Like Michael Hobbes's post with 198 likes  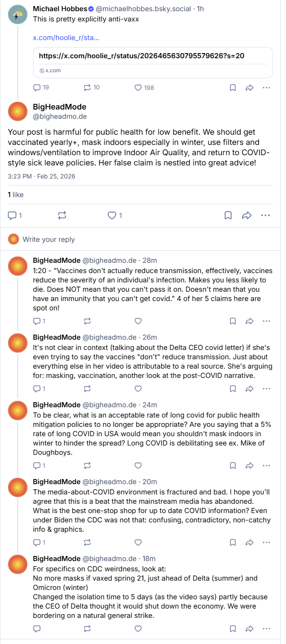138,88
